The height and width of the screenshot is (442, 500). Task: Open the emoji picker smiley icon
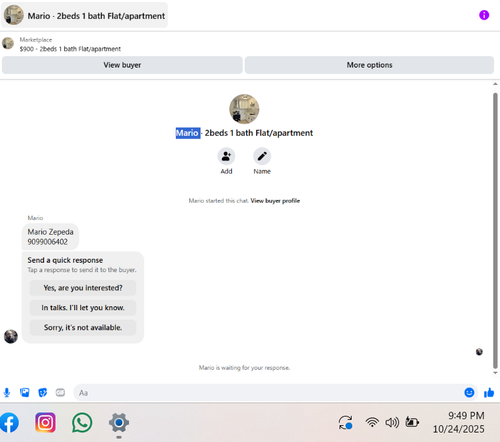click(x=469, y=393)
